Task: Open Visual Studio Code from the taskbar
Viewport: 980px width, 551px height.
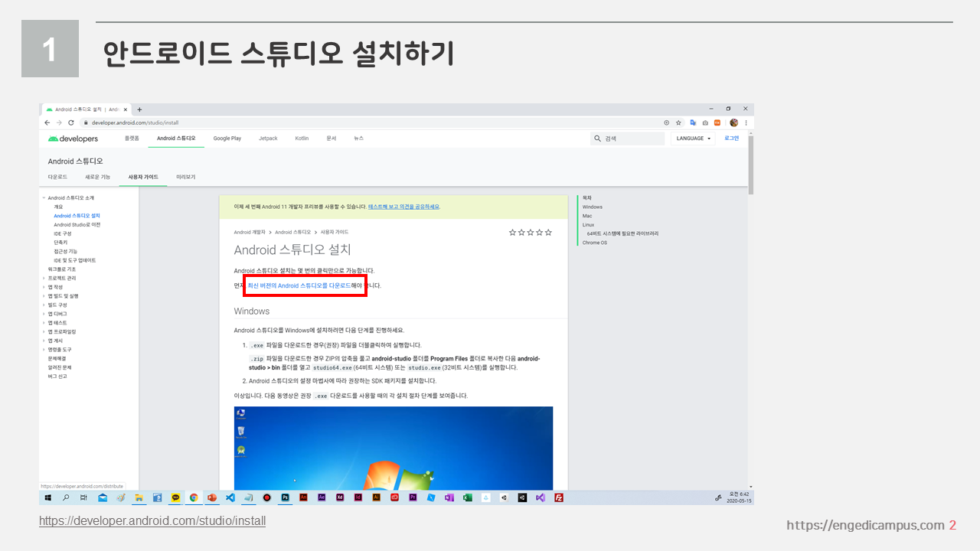Action: click(x=230, y=497)
